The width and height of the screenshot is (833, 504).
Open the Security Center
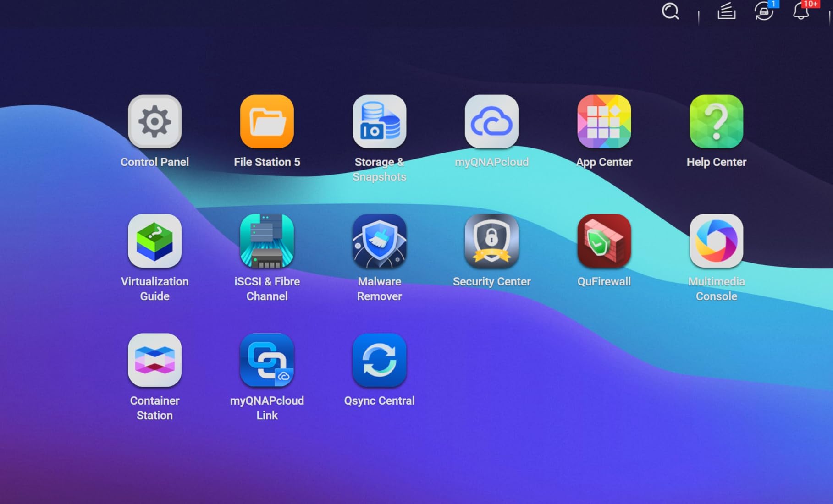click(x=491, y=241)
